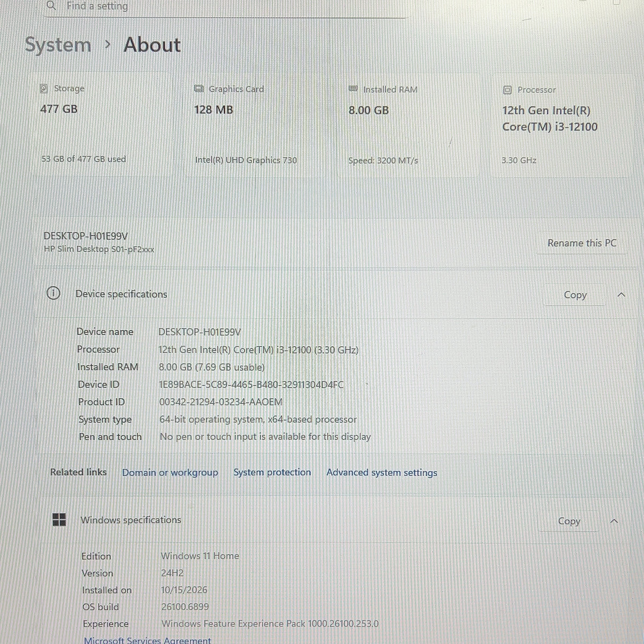The height and width of the screenshot is (644, 644).
Task: Select Product ID 00342-21294-03234-AAOEM
Action: pos(221,402)
